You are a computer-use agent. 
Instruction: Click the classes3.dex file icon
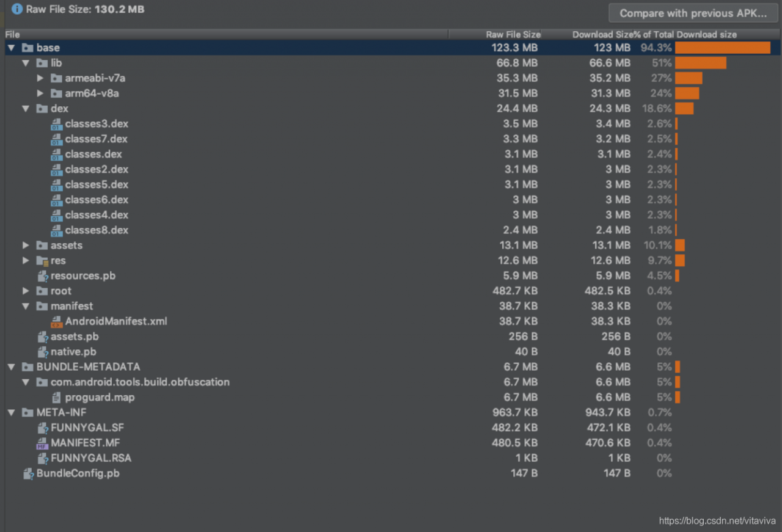coord(56,124)
